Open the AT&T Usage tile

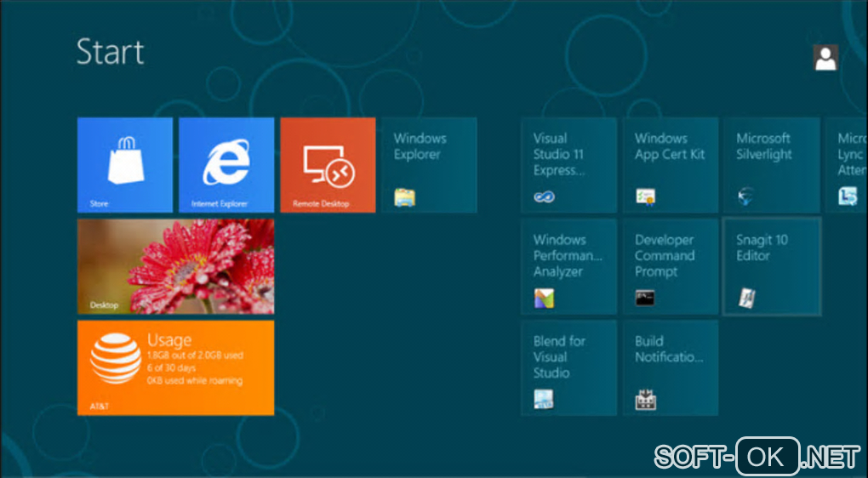[175, 368]
